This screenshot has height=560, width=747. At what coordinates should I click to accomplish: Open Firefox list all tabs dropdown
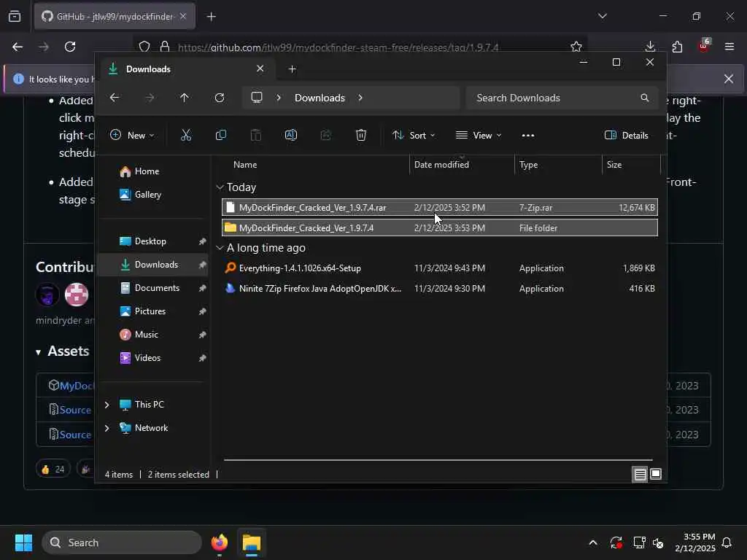tap(602, 16)
